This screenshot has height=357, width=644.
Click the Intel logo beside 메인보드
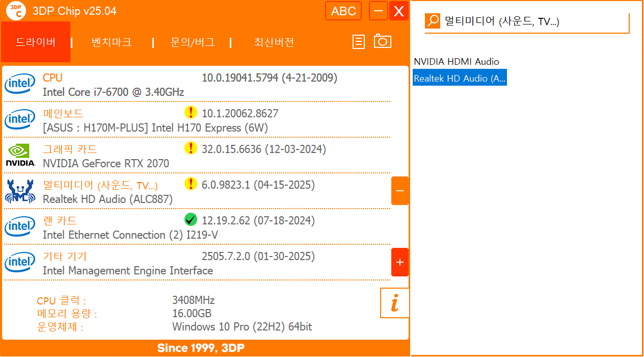20,120
